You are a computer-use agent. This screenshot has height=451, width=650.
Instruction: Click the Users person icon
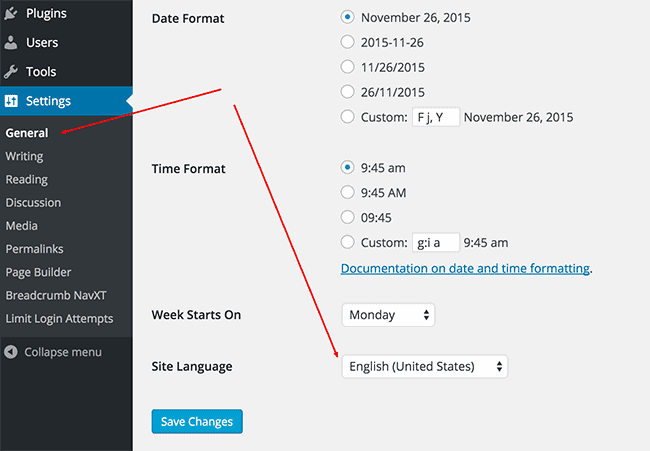click(11, 43)
